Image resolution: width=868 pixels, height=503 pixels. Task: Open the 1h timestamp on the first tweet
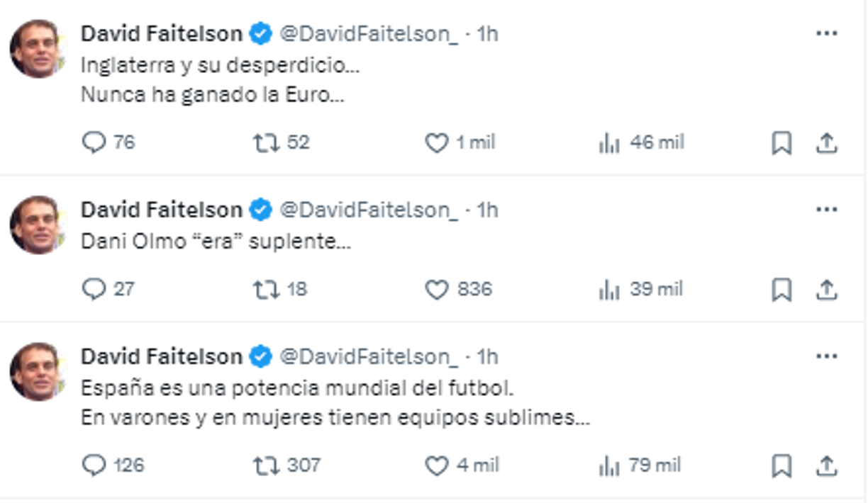(486, 31)
